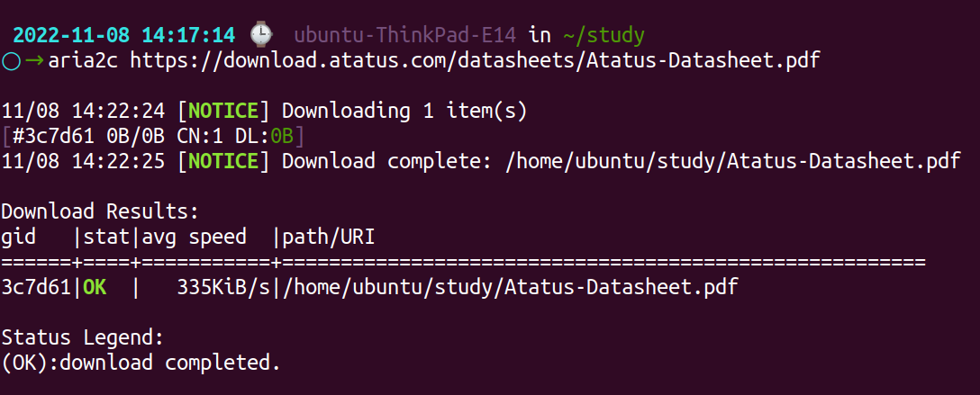Image resolution: width=980 pixels, height=395 pixels.
Task: Click the Download Results heading
Action: click(x=100, y=212)
